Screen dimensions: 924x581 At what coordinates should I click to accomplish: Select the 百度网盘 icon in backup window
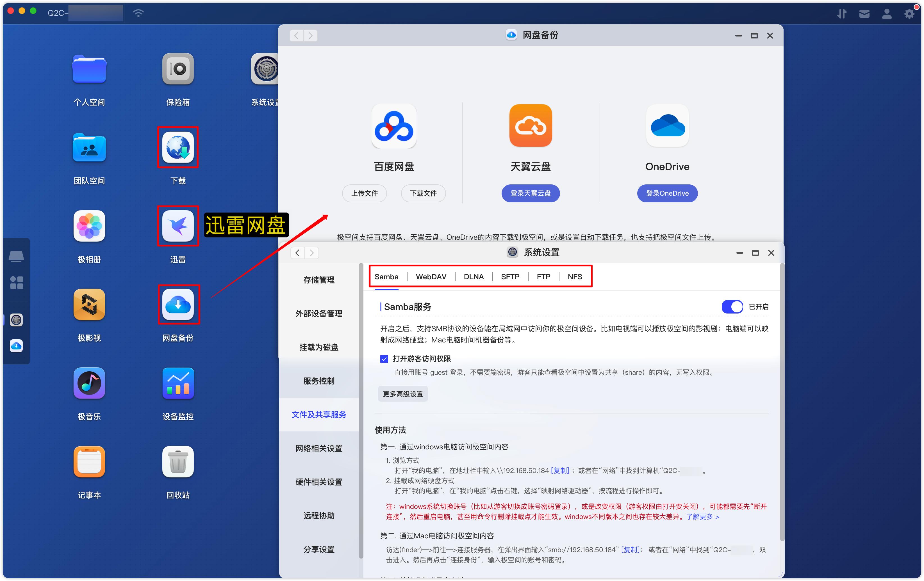(x=394, y=126)
